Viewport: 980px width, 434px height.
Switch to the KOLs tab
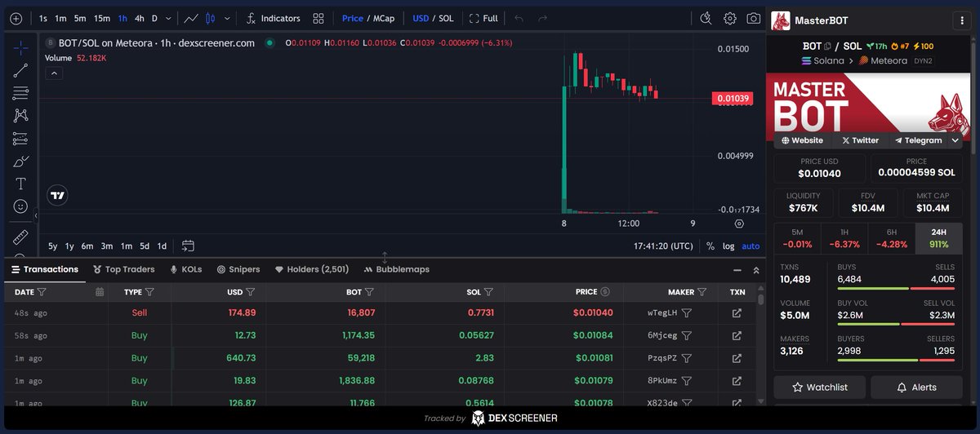click(185, 269)
